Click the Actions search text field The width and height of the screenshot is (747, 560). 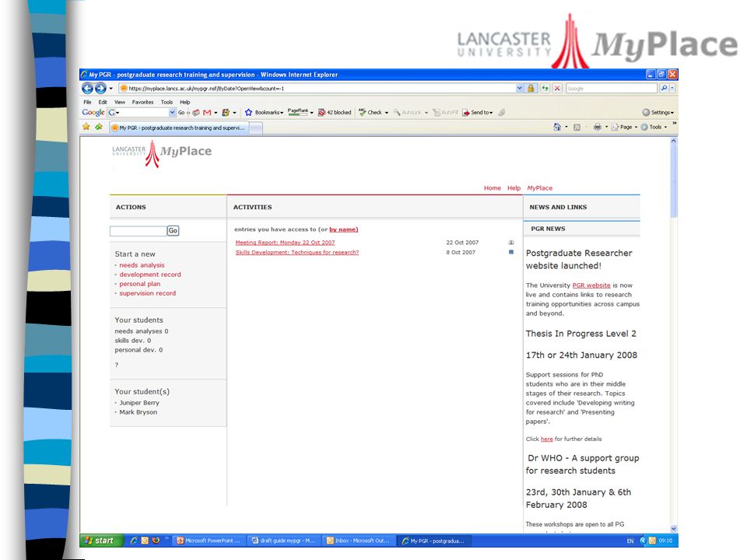click(x=139, y=231)
